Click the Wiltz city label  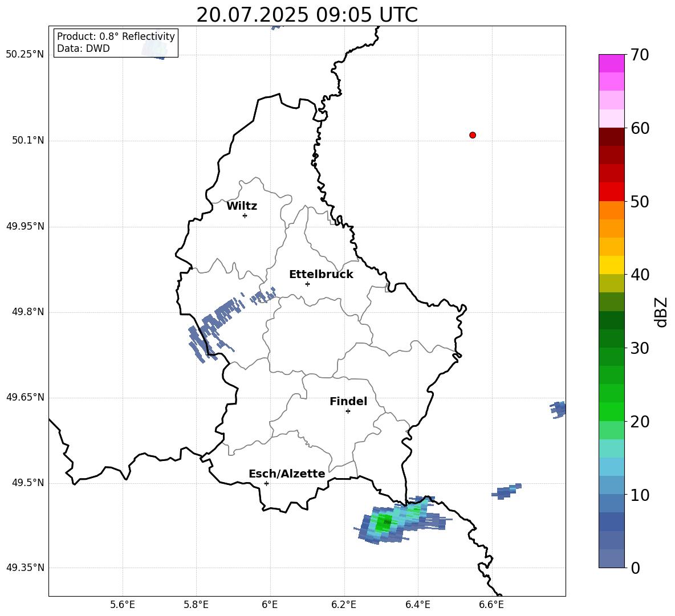[242, 206]
